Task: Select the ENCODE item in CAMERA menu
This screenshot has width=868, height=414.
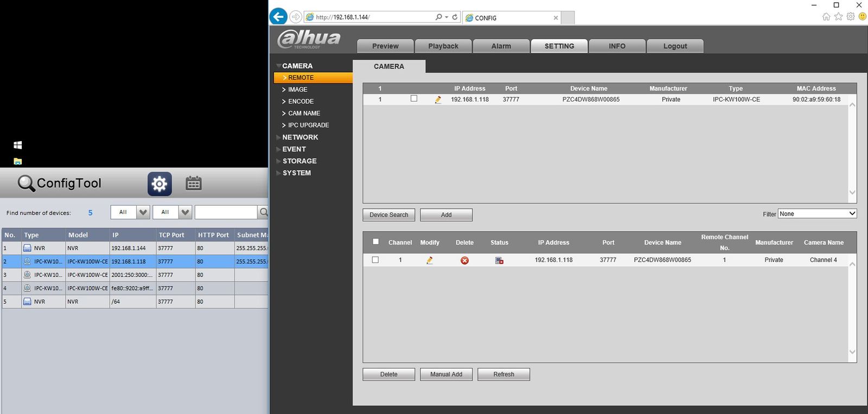Action: [x=301, y=101]
